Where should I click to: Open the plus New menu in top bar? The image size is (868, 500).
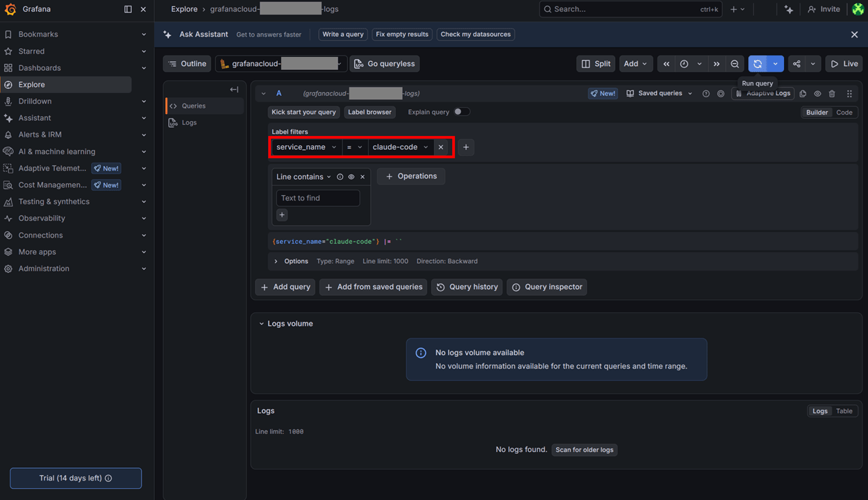tap(737, 9)
